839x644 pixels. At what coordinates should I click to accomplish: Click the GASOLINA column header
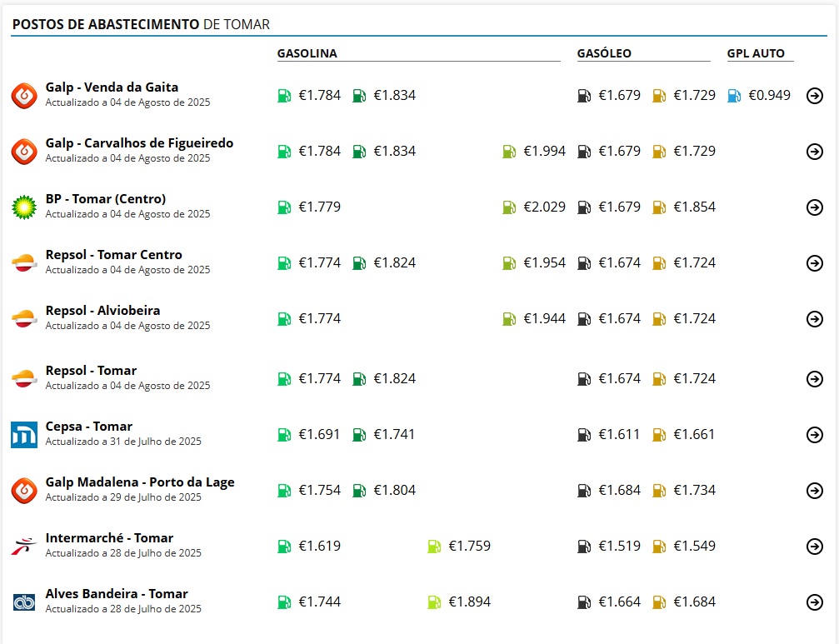point(307,53)
